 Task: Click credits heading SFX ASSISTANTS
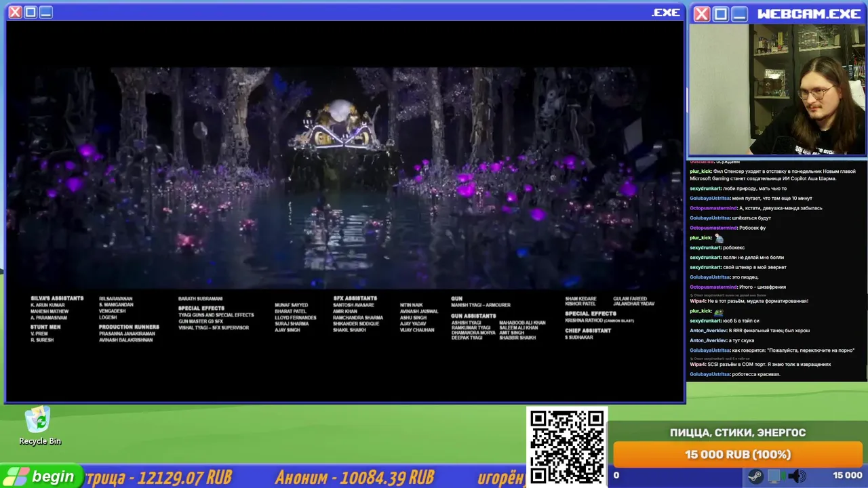click(x=355, y=298)
